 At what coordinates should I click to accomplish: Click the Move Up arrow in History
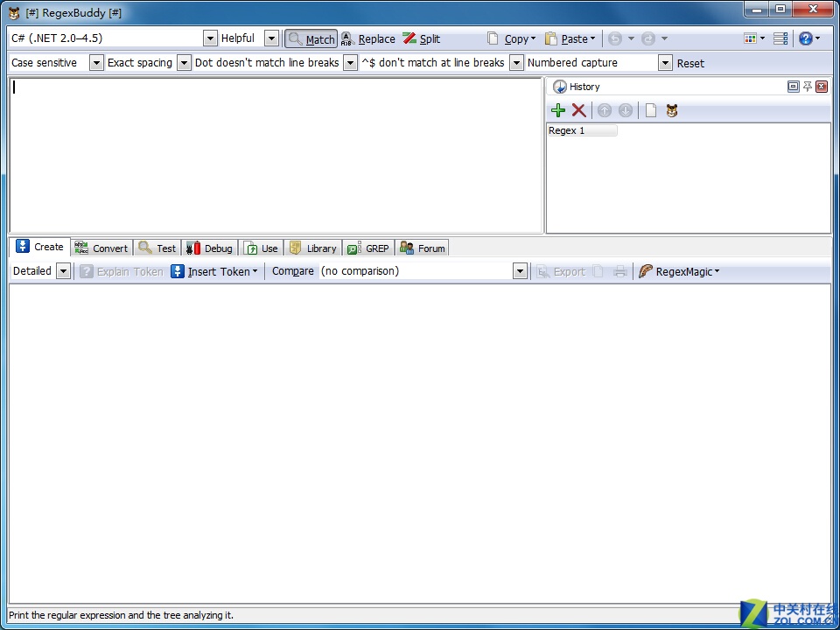pos(605,111)
